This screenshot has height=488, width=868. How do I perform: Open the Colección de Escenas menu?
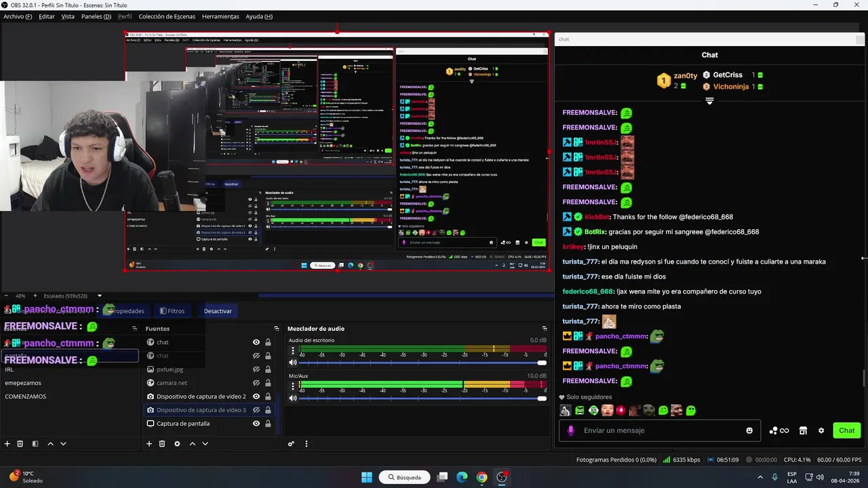(167, 16)
